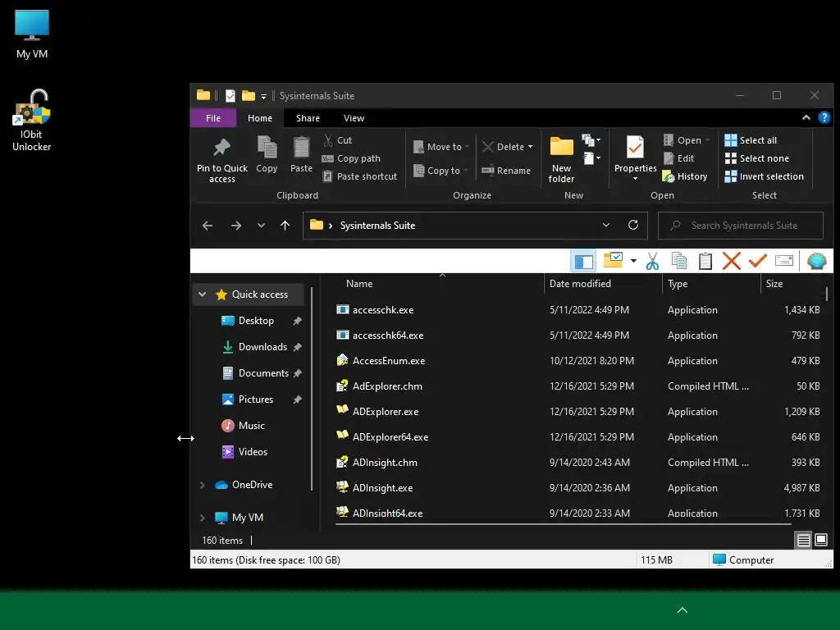Image resolution: width=840 pixels, height=630 pixels.
Task: Open File History
Action: [x=685, y=176]
